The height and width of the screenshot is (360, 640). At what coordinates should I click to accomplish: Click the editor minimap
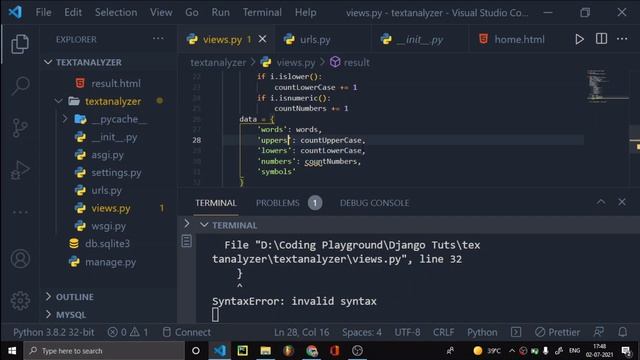point(606,86)
